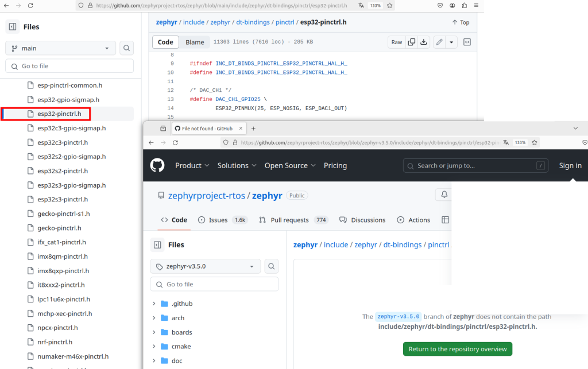
Task: Click Go to file field in back window
Action: [69, 66]
